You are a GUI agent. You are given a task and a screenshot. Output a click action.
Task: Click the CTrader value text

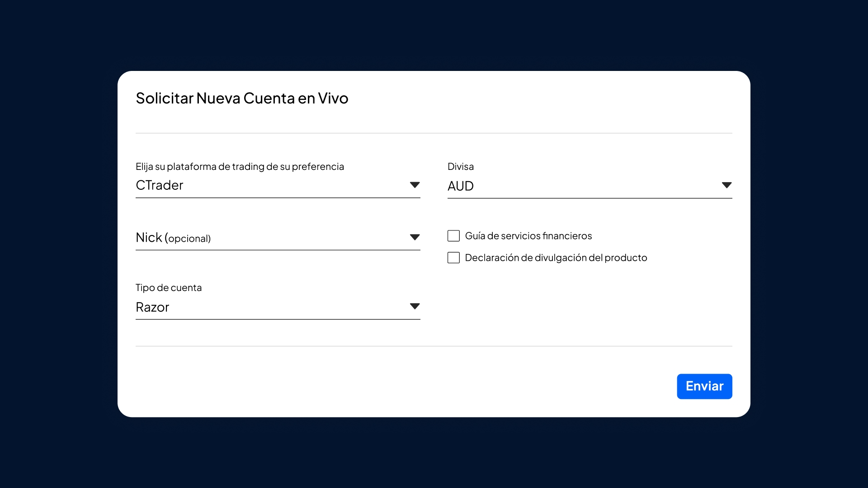point(159,185)
